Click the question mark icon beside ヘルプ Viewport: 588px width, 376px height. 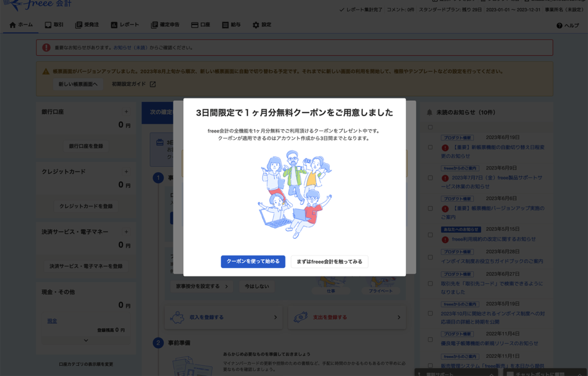(x=559, y=26)
